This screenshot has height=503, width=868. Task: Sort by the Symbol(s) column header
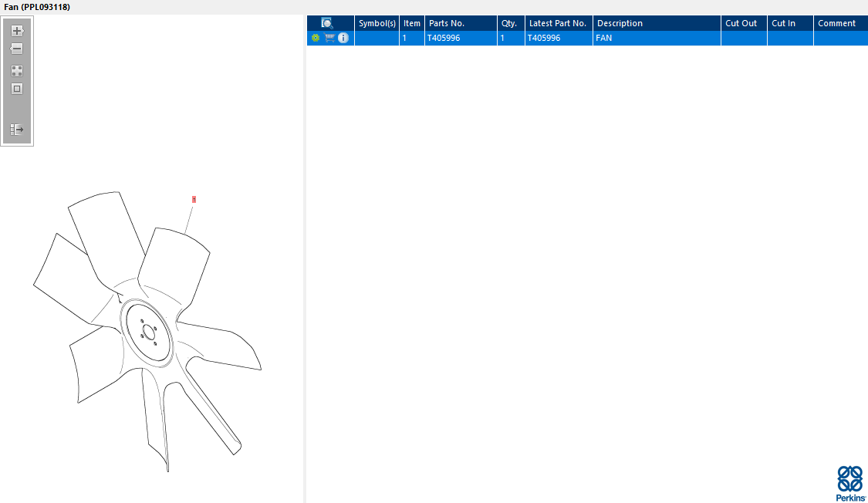pyautogui.click(x=377, y=23)
